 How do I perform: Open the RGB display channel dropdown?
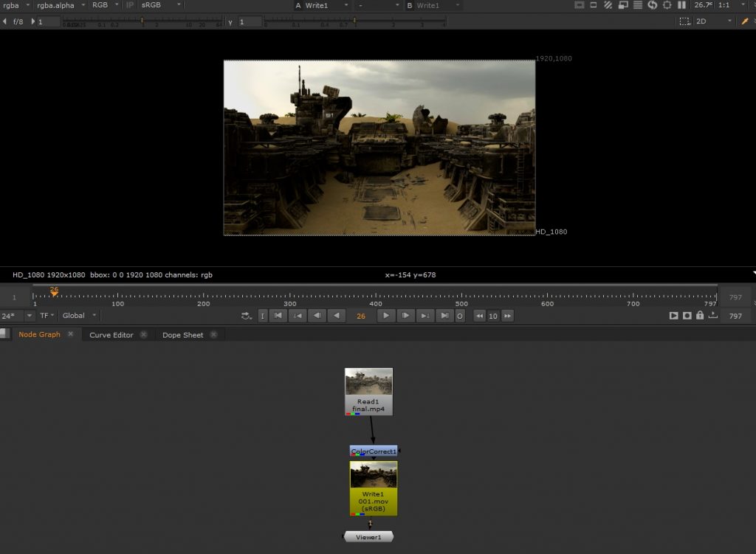coord(105,5)
